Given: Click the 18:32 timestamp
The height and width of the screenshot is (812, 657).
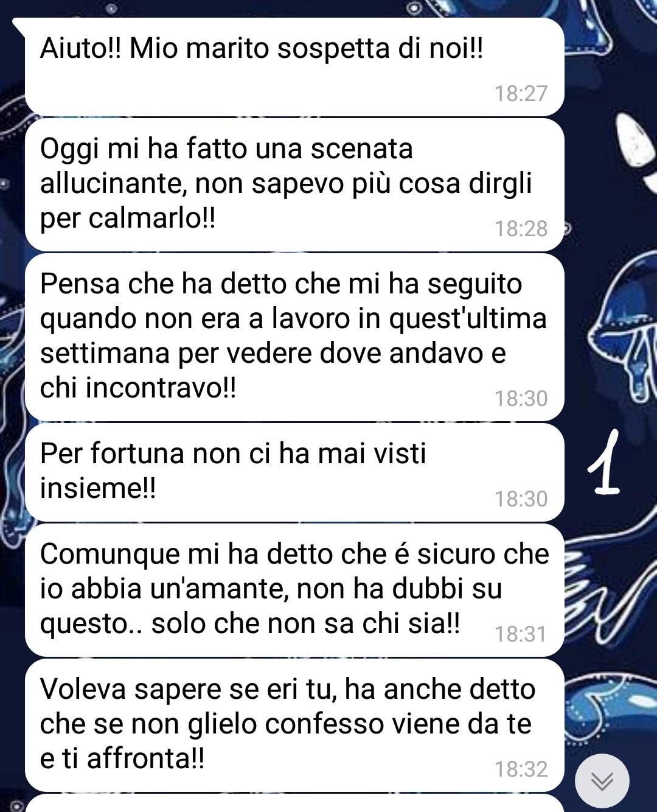Looking at the screenshot, I should point(521,769).
